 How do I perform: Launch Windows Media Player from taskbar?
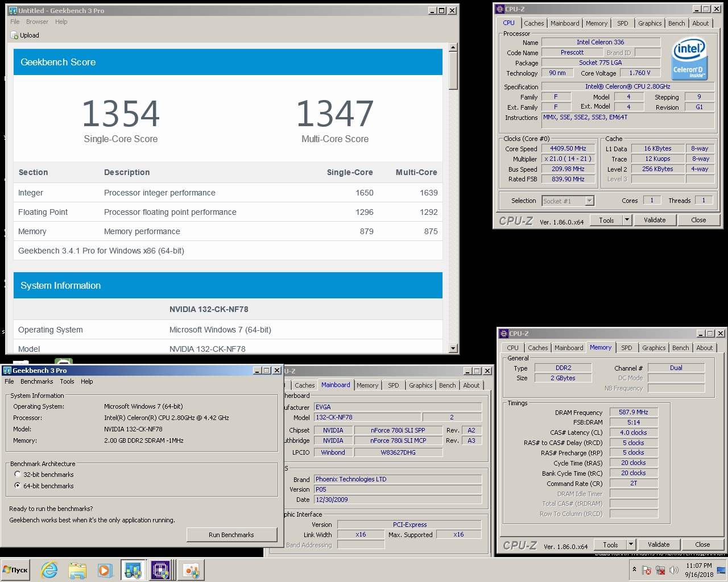pyautogui.click(x=105, y=570)
